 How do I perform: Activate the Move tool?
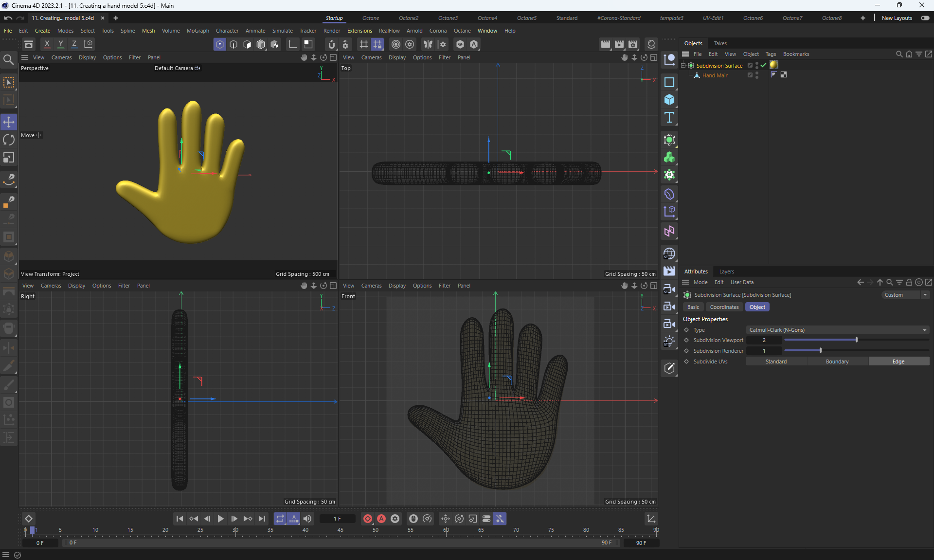pyautogui.click(x=9, y=122)
